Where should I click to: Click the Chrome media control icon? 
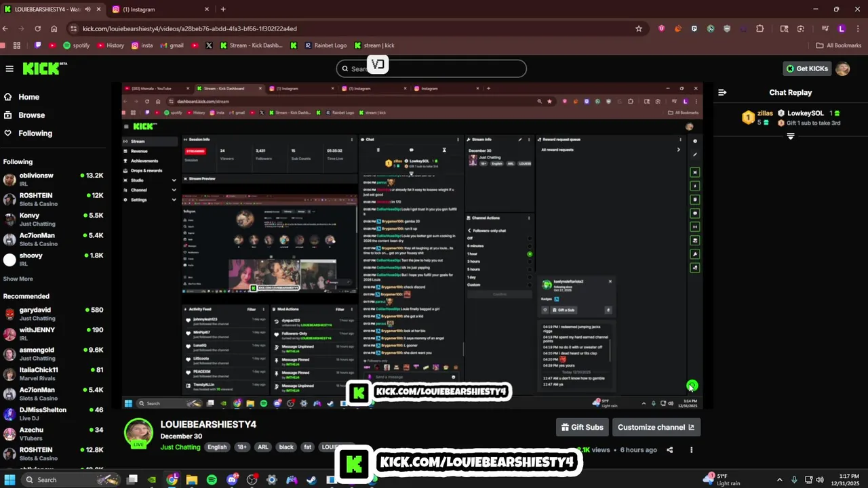click(x=825, y=28)
